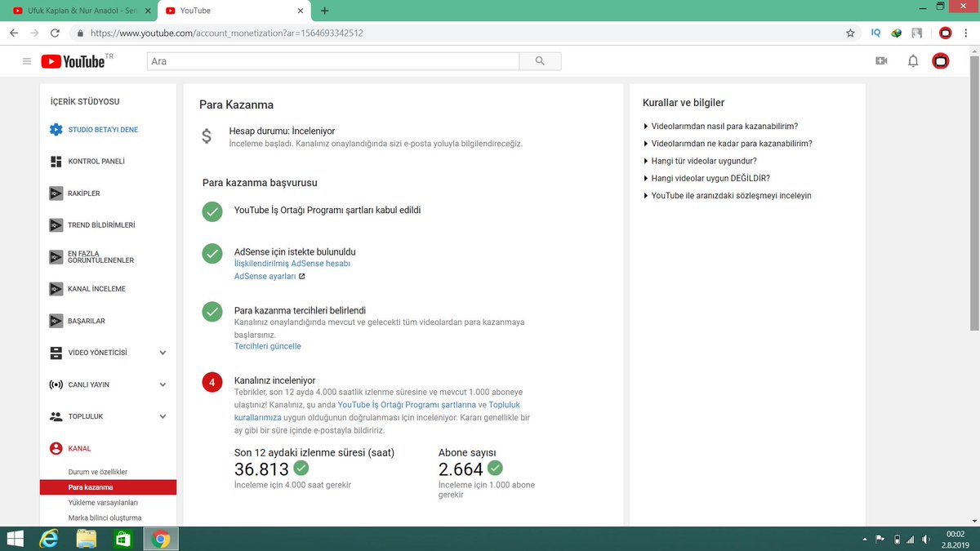
Task: Bookmark page with the star icon
Action: 850,33
